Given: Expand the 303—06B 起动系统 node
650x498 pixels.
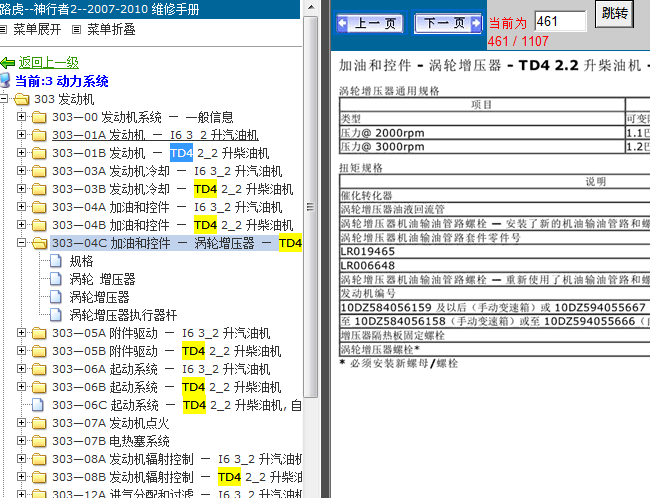Looking at the screenshot, I should coord(21,386).
